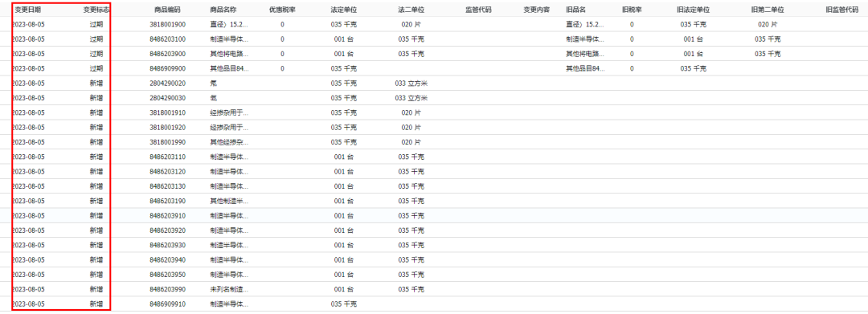Select product code 8486909900
868x314 pixels.
(168, 68)
